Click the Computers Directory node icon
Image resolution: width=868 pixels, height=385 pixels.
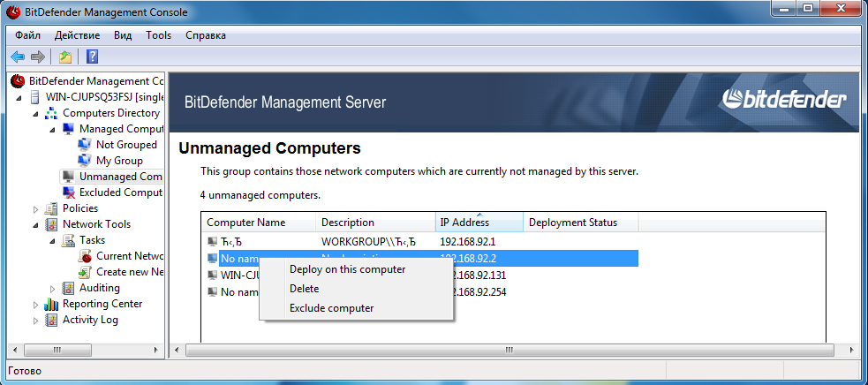(51, 113)
